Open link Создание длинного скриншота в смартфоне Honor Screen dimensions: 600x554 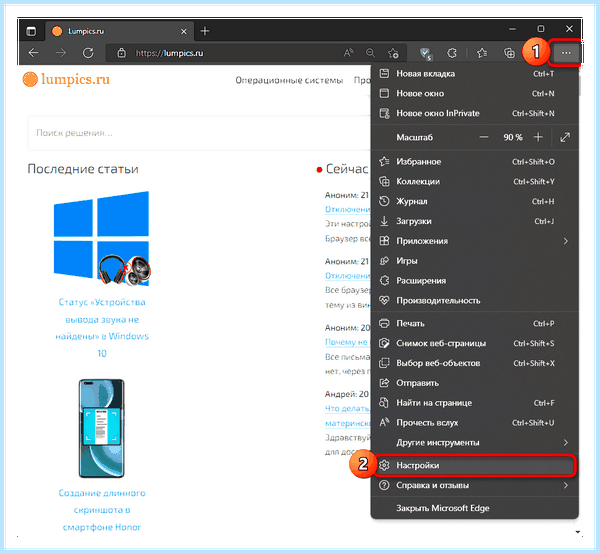click(102, 510)
